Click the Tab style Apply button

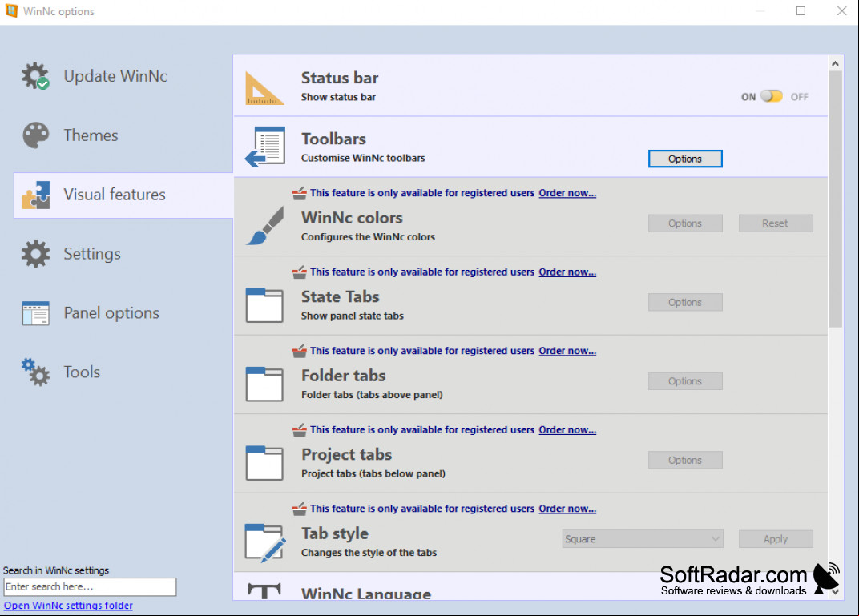click(775, 539)
